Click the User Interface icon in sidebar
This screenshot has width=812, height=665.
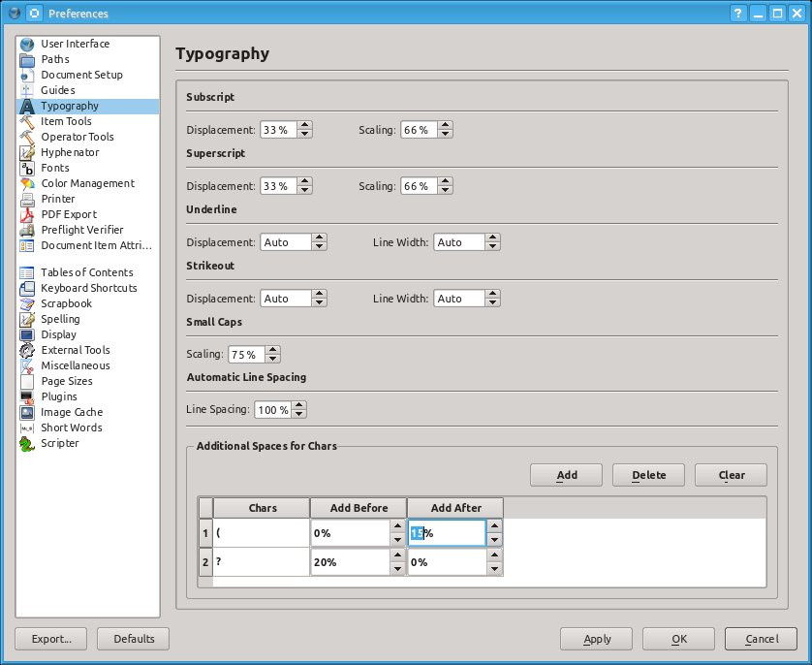[27, 44]
